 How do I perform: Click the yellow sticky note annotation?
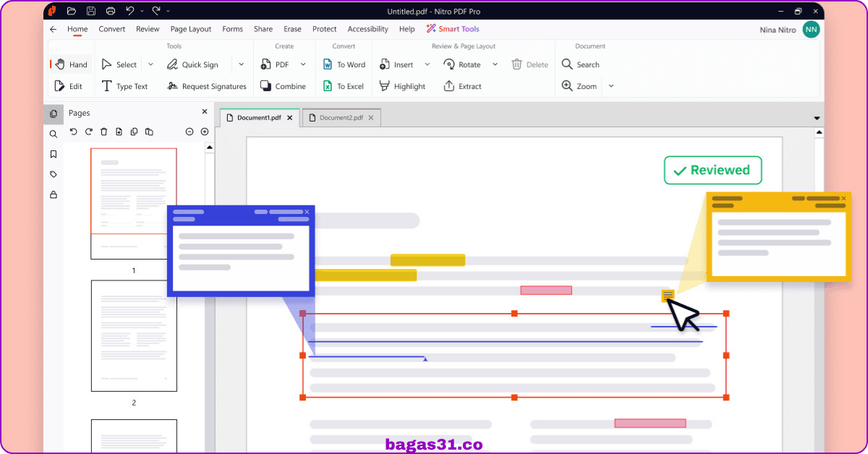pos(668,295)
